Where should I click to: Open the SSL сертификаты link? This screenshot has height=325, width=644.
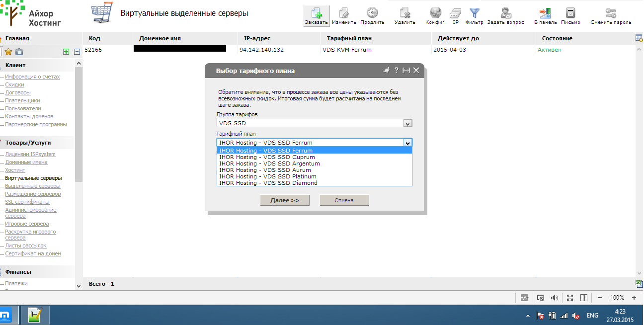pyautogui.click(x=27, y=202)
